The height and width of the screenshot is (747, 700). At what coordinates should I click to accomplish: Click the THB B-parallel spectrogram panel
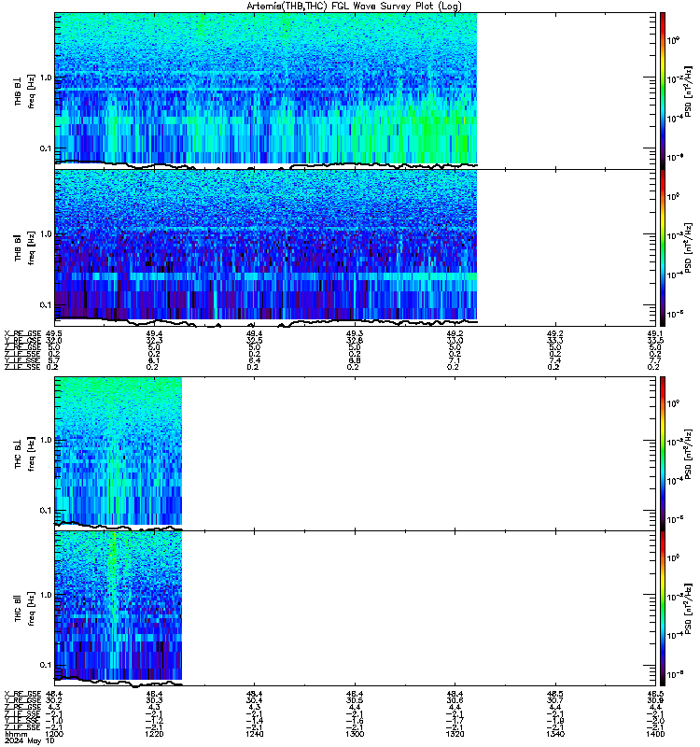coord(356,247)
